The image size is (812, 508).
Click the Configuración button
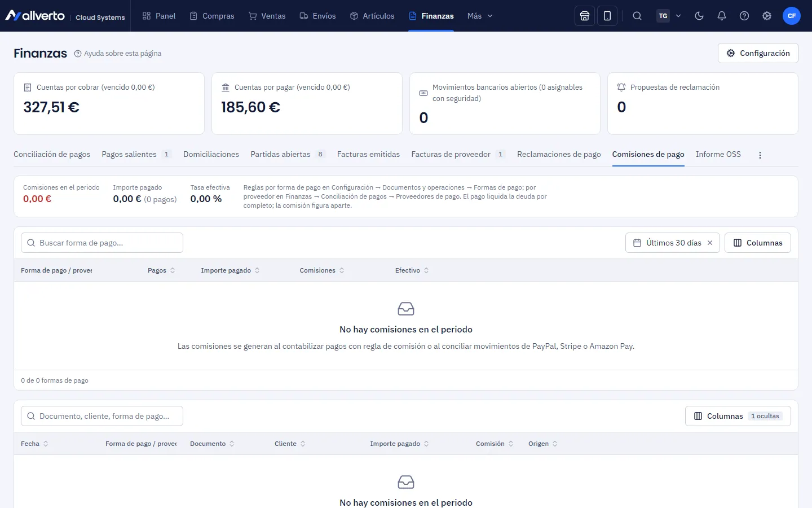(x=758, y=53)
